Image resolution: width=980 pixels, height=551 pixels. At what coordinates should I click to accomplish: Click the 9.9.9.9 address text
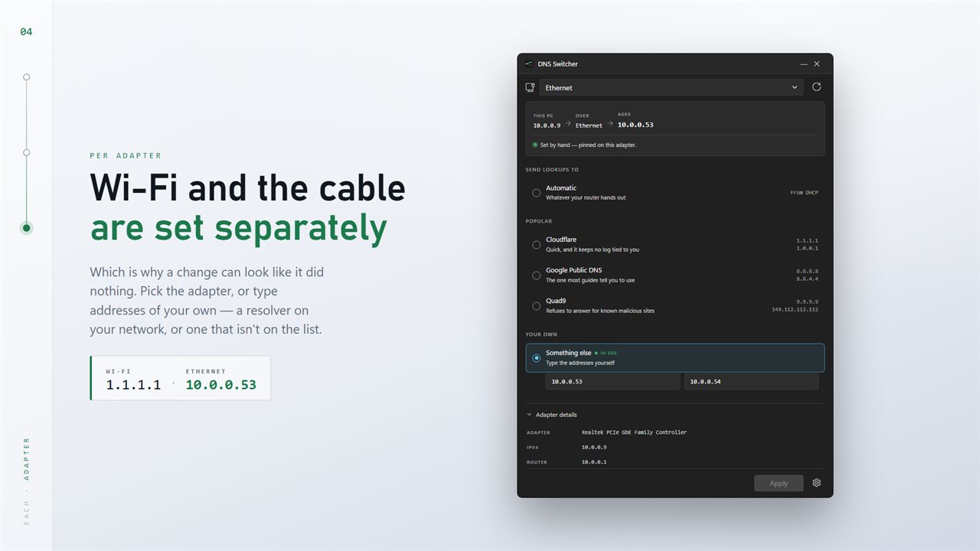(x=807, y=302)
